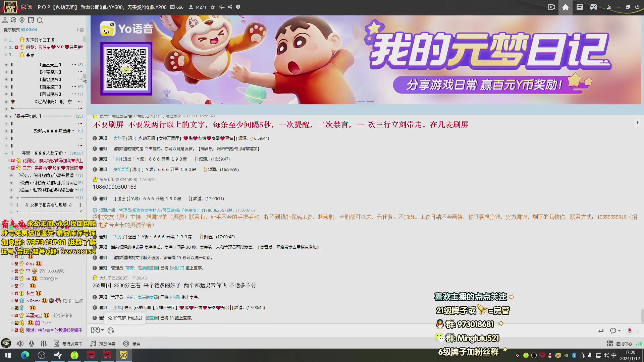Open the video live icon in title bar
The width and height of the screenshot is (644, 362).
coord(552,7)
